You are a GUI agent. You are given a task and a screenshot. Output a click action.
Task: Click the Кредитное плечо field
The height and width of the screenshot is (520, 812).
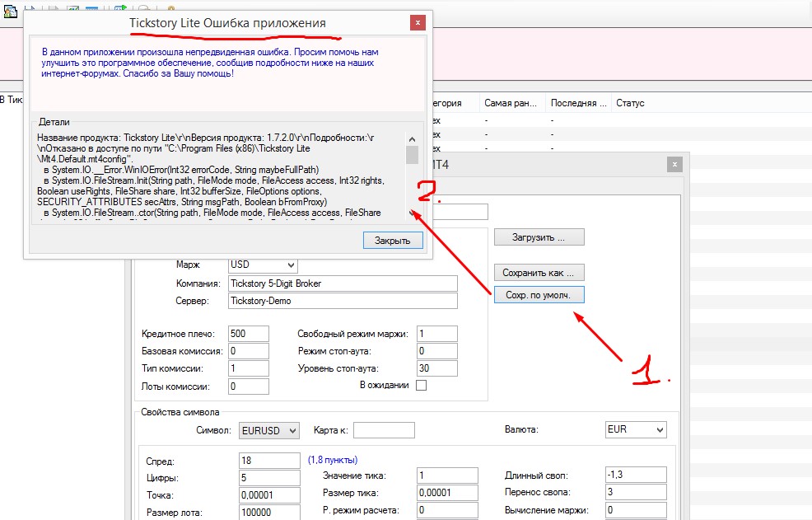[x=249, y=334]
